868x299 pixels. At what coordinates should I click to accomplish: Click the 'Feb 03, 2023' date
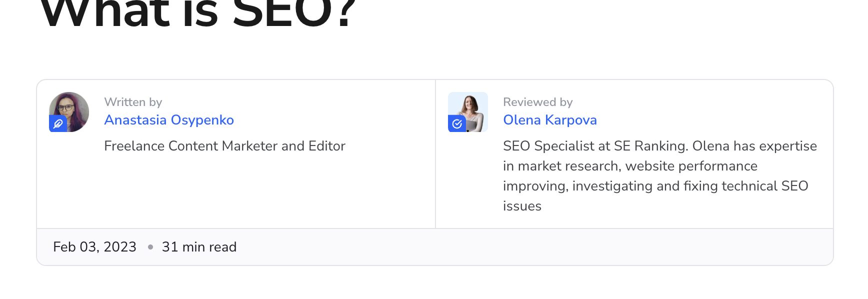pos(94,247)
